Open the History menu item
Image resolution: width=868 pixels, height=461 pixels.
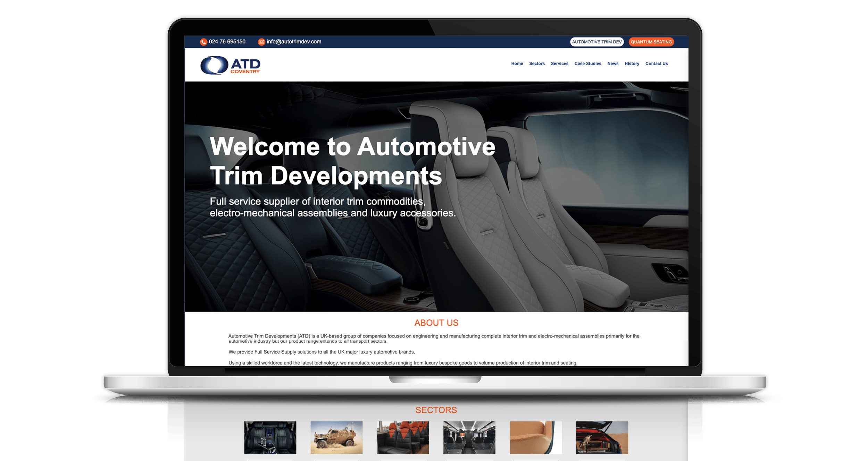(632, 64)
